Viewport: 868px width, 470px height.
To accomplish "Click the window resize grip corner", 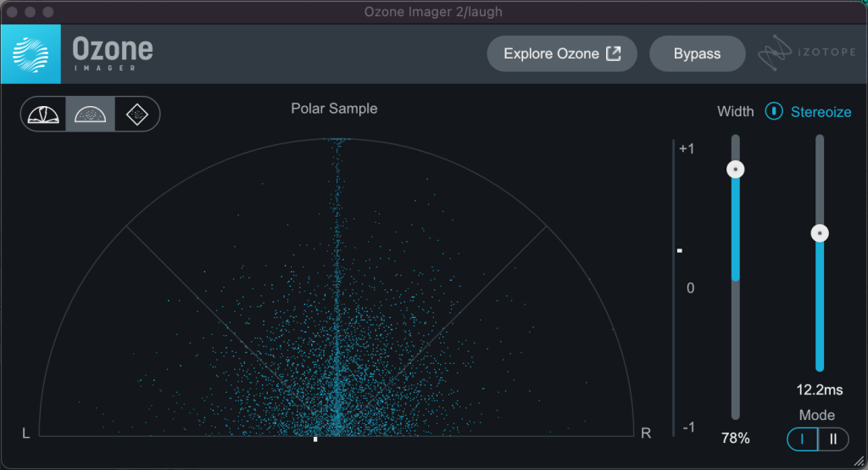I will point(860,462).
